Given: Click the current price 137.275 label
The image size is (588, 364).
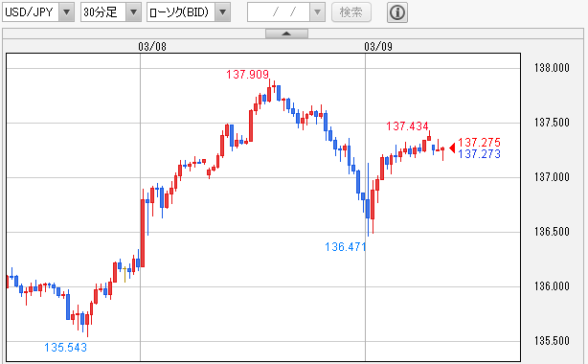Looking at the screenshot, I should tap(479, 142).
